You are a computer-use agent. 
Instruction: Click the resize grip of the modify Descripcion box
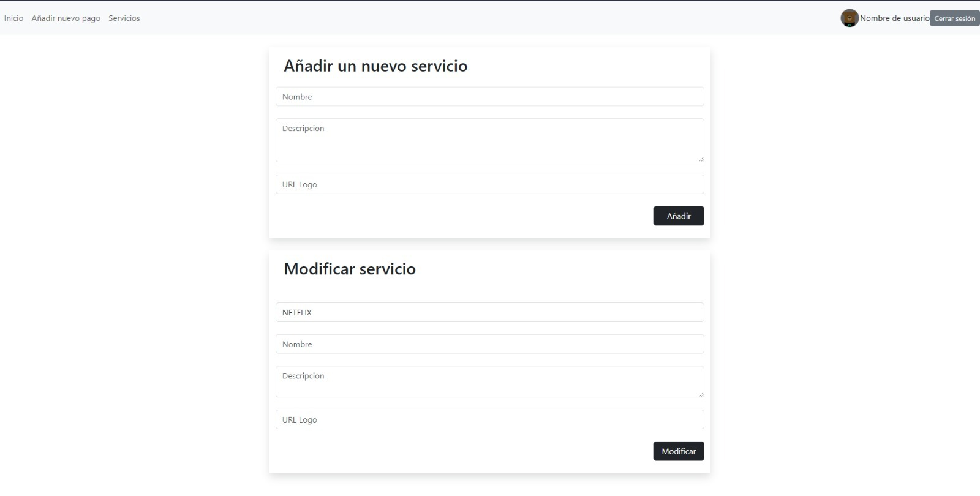point(700,394)
